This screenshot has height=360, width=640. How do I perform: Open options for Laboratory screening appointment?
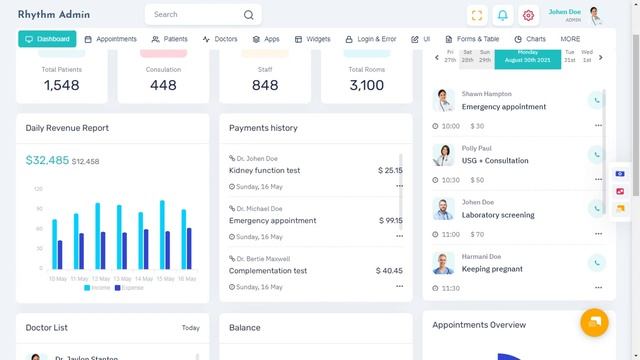(x=598, y=234)
